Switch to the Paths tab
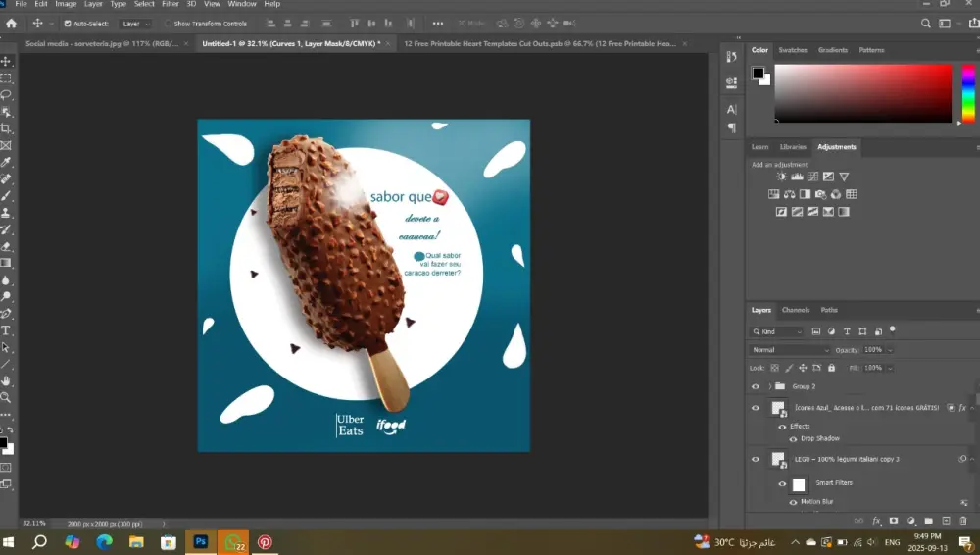Viewport: 980px width, 555px height. coord(829,310)
